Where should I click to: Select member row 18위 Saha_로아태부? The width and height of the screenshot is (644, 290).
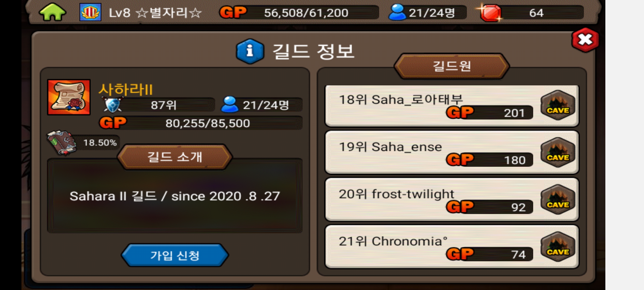click(452, 106)
